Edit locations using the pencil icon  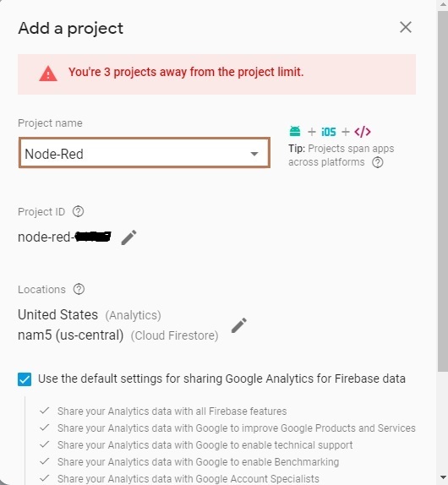tap(239, 325)
